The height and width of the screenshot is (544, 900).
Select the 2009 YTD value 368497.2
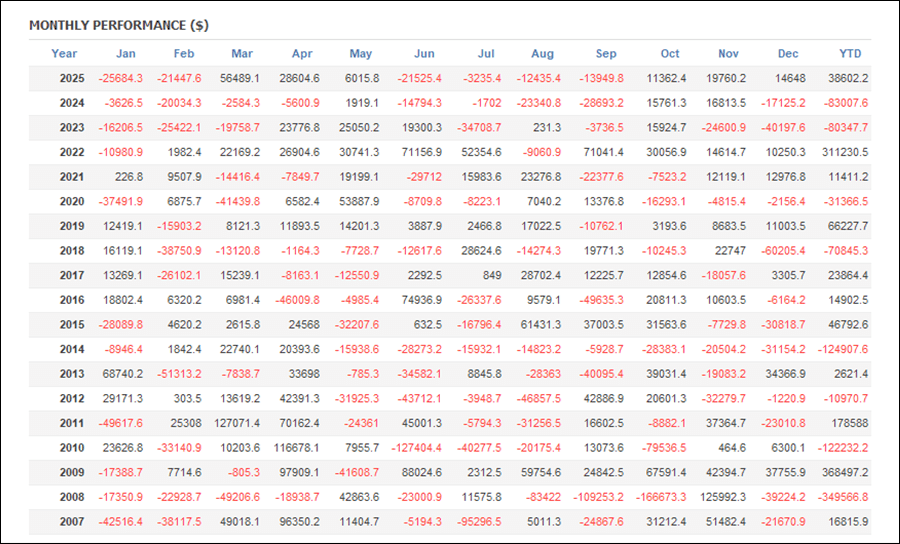[x=844, y=472]
